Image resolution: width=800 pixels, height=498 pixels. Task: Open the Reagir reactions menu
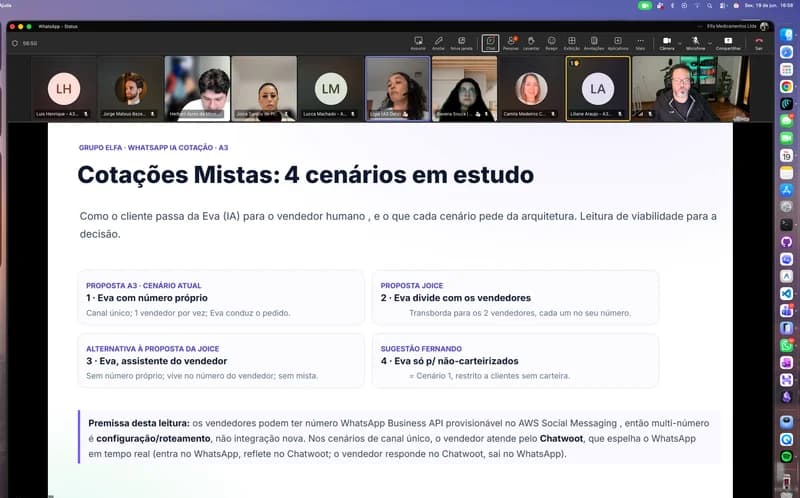[x=552, y=43]
